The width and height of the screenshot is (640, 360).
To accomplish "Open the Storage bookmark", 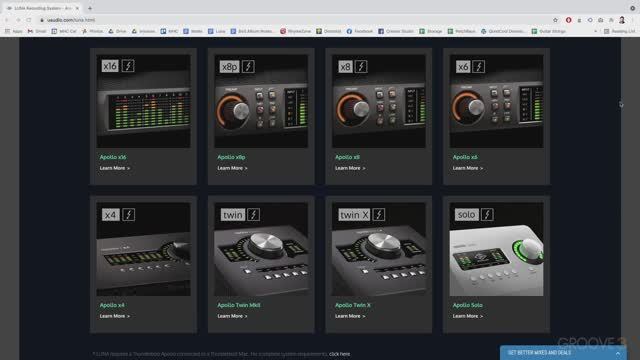I will tap(430, 31).
